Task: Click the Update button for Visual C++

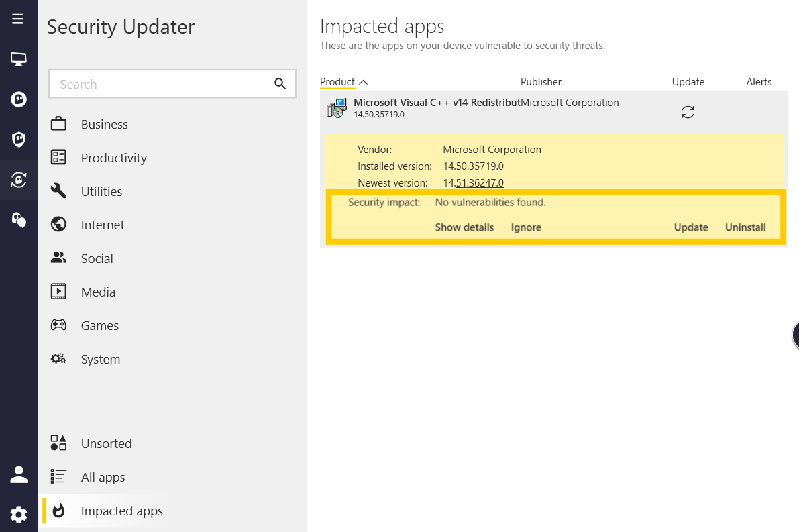Action: coord(691,227)
